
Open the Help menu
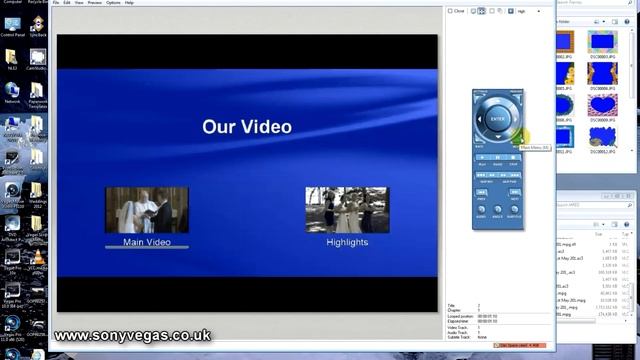tap(129, 2)
